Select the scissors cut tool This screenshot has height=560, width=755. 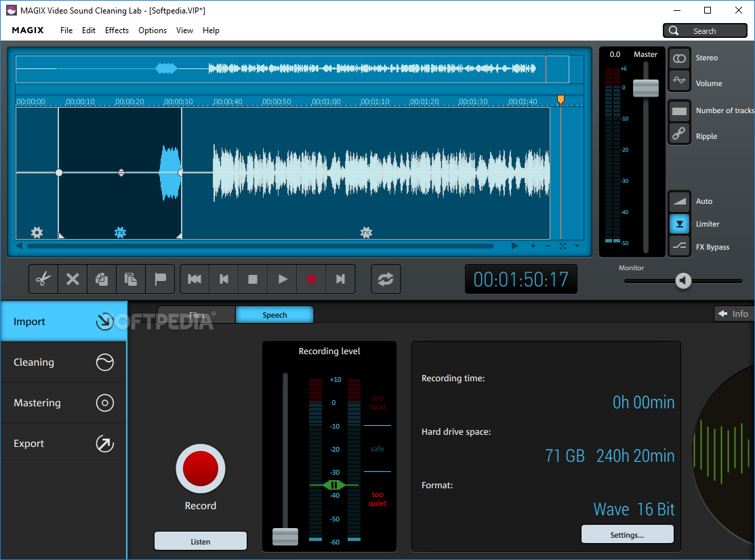pyautogui.click(x=43, y=279)
